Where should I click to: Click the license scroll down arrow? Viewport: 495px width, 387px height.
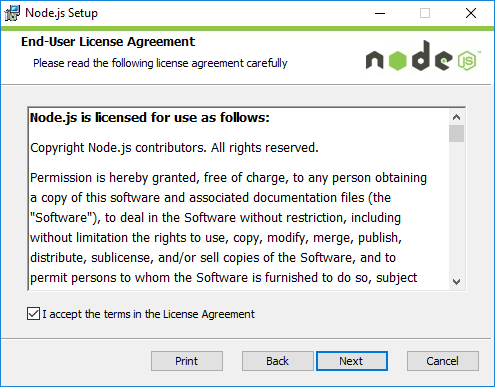(456, 282)
